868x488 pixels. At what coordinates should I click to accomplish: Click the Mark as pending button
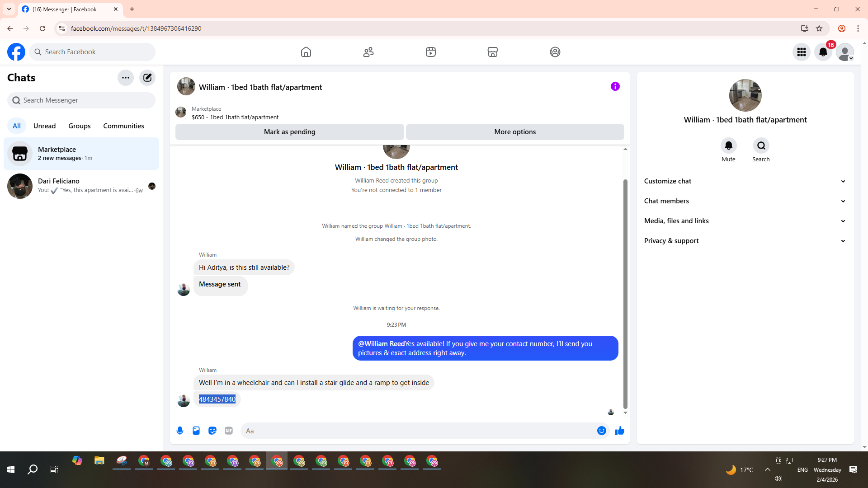[x=289, y=132]
